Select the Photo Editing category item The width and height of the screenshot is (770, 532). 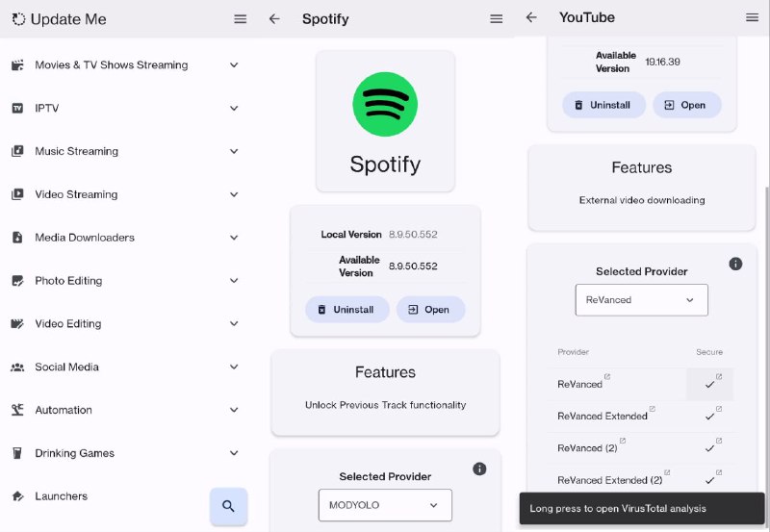click(x=68, y=281)
